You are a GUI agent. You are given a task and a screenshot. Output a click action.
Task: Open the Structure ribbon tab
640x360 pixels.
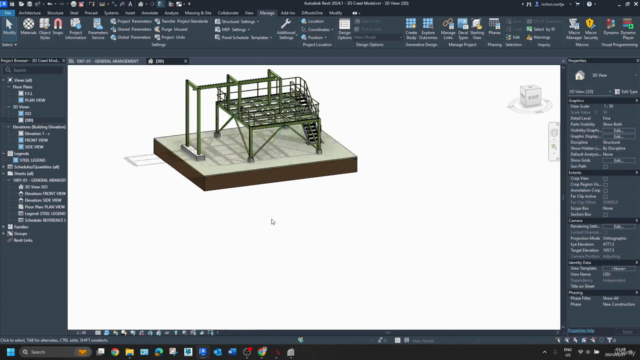[55, 13]
